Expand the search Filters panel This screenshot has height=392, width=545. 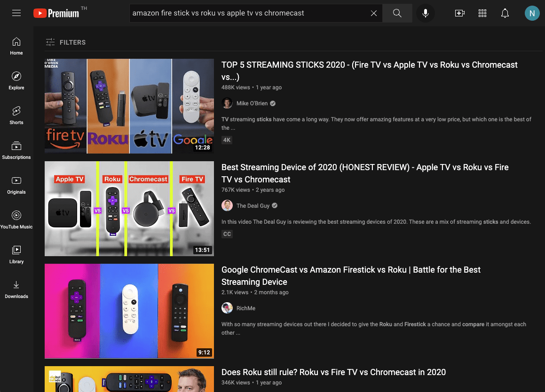(x=66, y=42)
